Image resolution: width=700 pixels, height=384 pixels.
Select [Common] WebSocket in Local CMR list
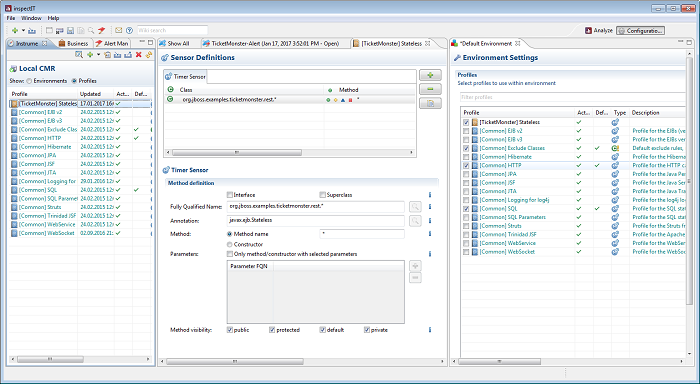click(x=80, y=233)
